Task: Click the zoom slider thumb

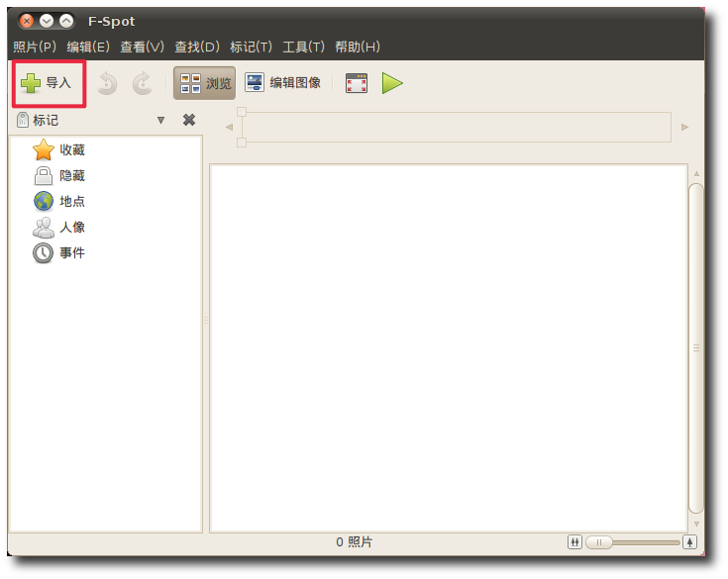Action: click(x=599, y=542)
